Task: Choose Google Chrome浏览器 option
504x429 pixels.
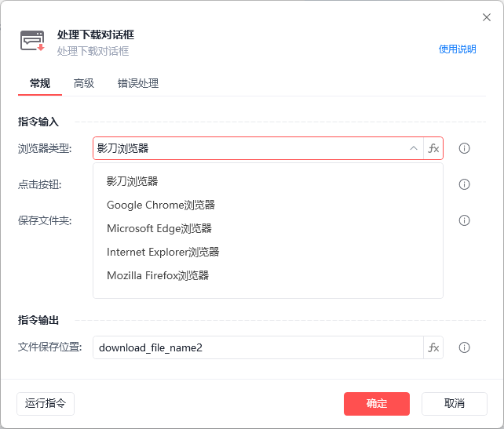Action: [161, 205]
